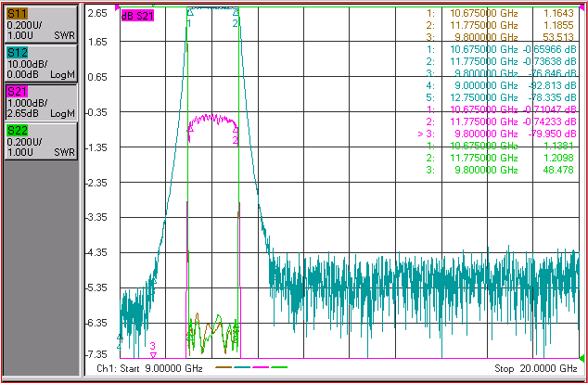Click the magenta 'dB S21' trace label
The width and height of the screenshot is (588, 383).
tap(137, 16)
